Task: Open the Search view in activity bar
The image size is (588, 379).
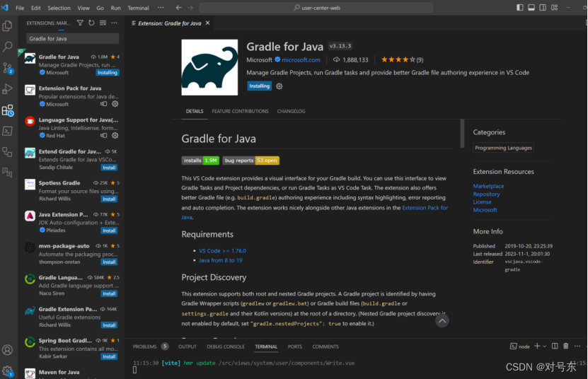Action: (7, 47)
